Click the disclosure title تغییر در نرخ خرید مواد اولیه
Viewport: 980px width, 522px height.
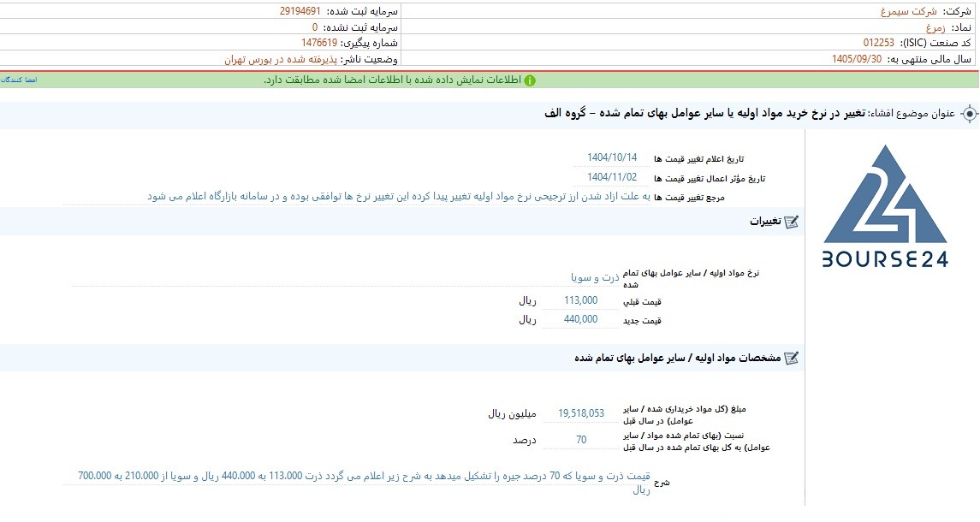(x=704, y=113)
